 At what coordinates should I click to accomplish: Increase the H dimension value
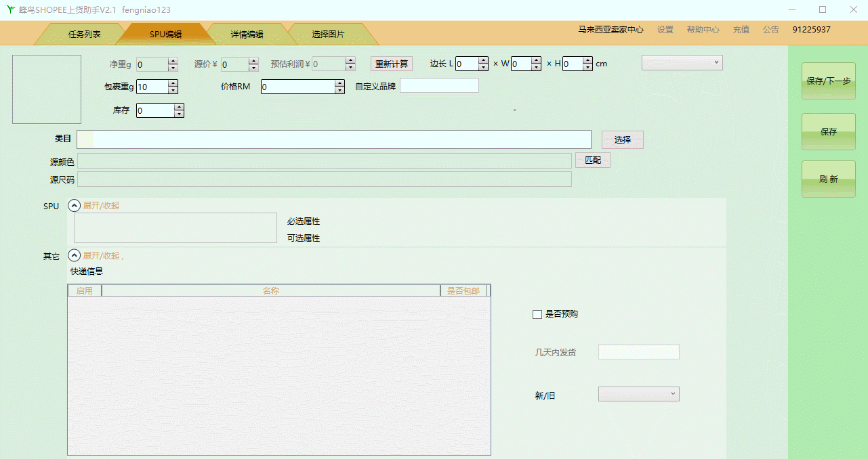[x=587, y=60]
